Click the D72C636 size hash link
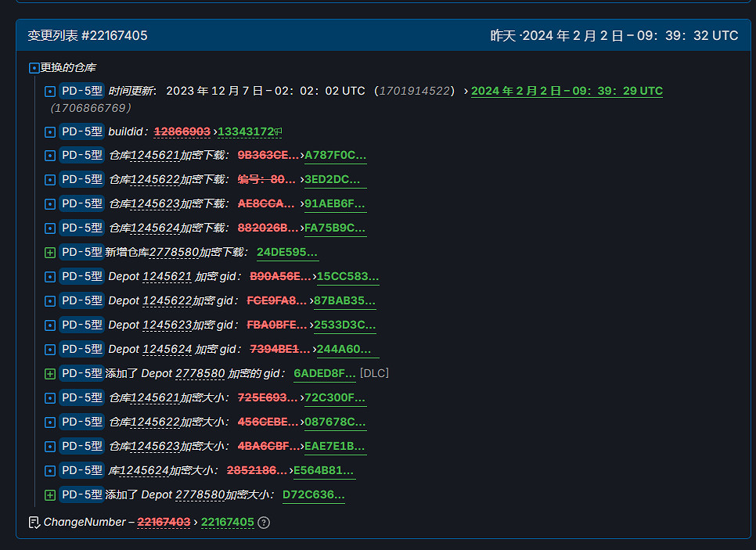 click(313, 494)
